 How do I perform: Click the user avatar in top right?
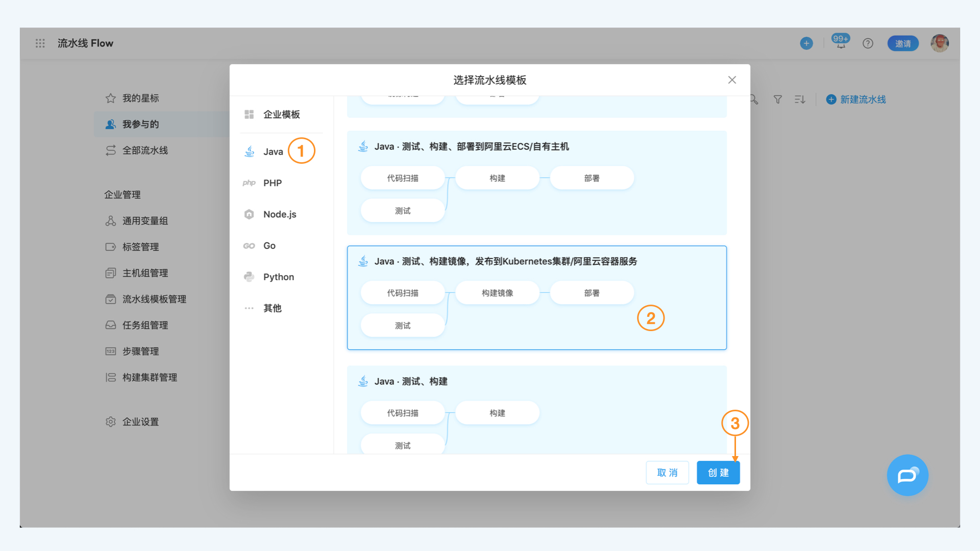pos(939,43)
